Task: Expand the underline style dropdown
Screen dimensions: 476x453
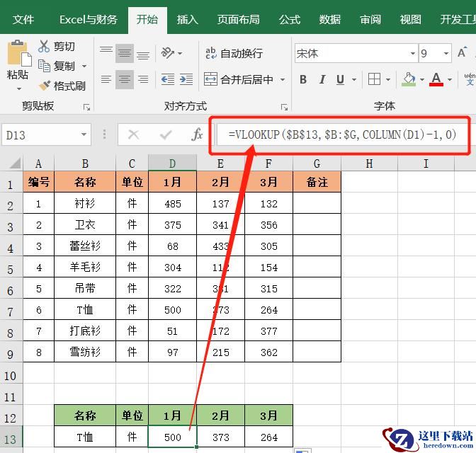Action: coord(354,79)
